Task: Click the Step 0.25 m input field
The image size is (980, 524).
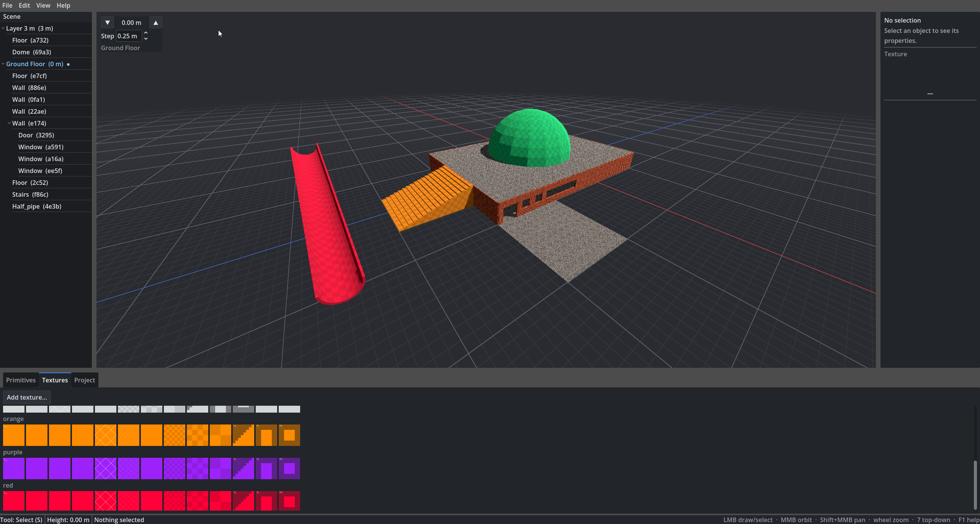Action: 129,36
